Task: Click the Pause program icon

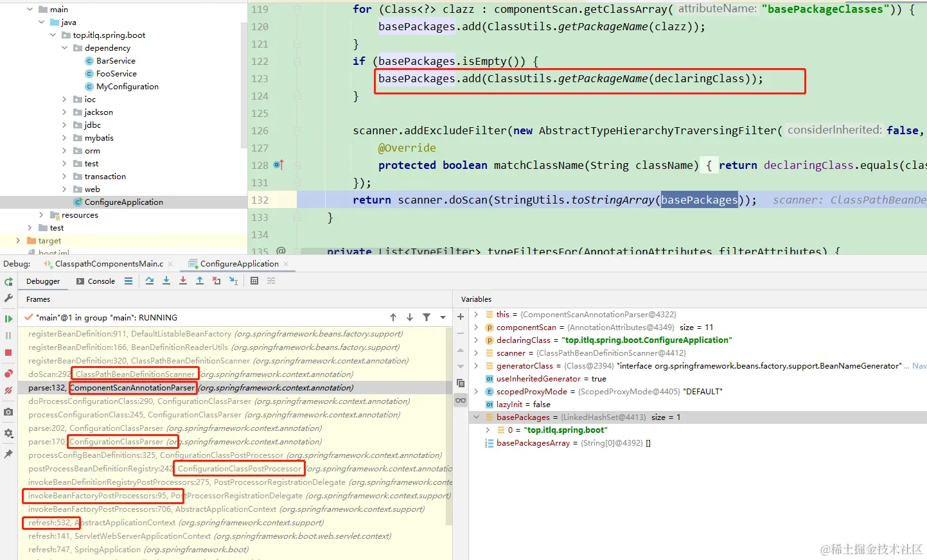Action: (x=8, y=335)
